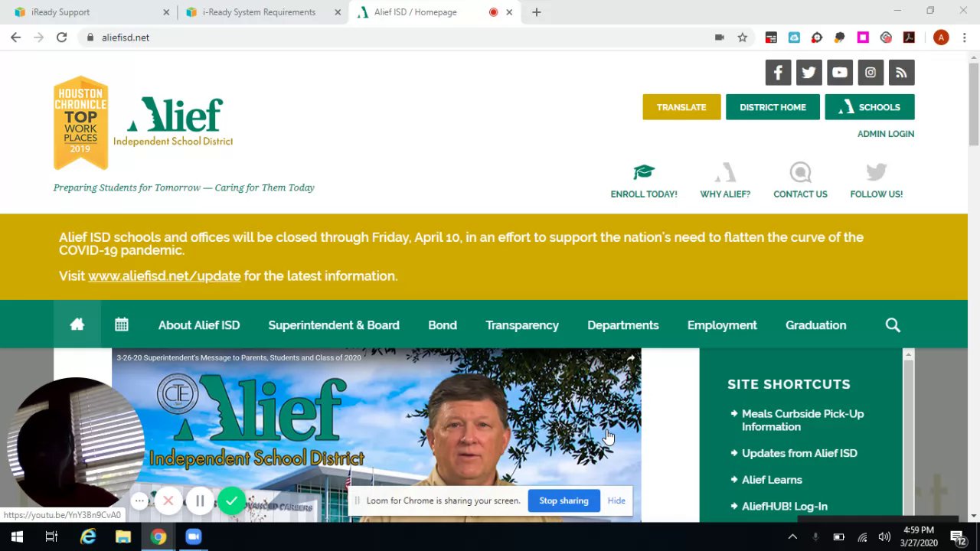Open a new browser tab

(x=536, y=12)
